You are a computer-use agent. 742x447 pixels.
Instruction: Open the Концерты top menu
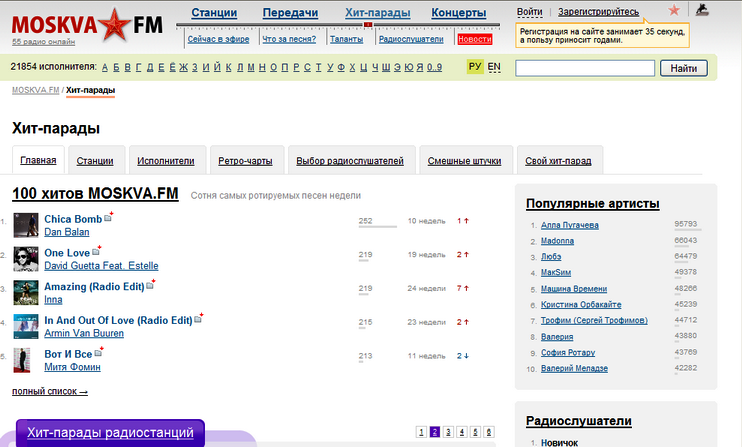point(459,13)
